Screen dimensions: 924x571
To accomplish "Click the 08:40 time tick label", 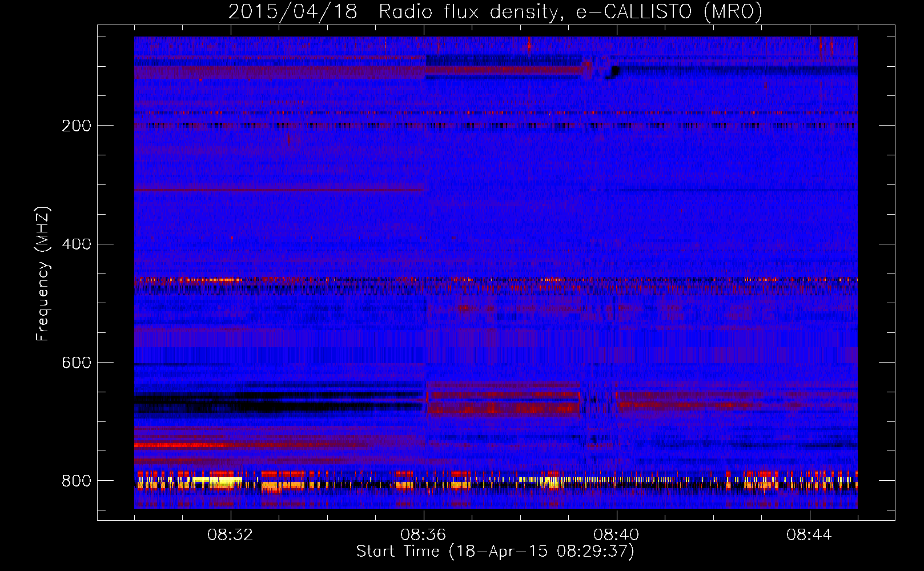I will (x=616, y=535).
